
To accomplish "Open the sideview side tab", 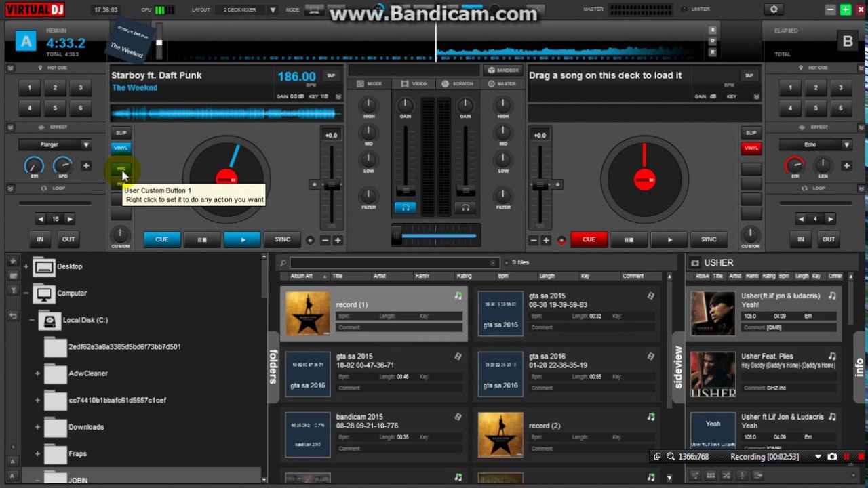I will pyautogui.click(x=677, y=367).
